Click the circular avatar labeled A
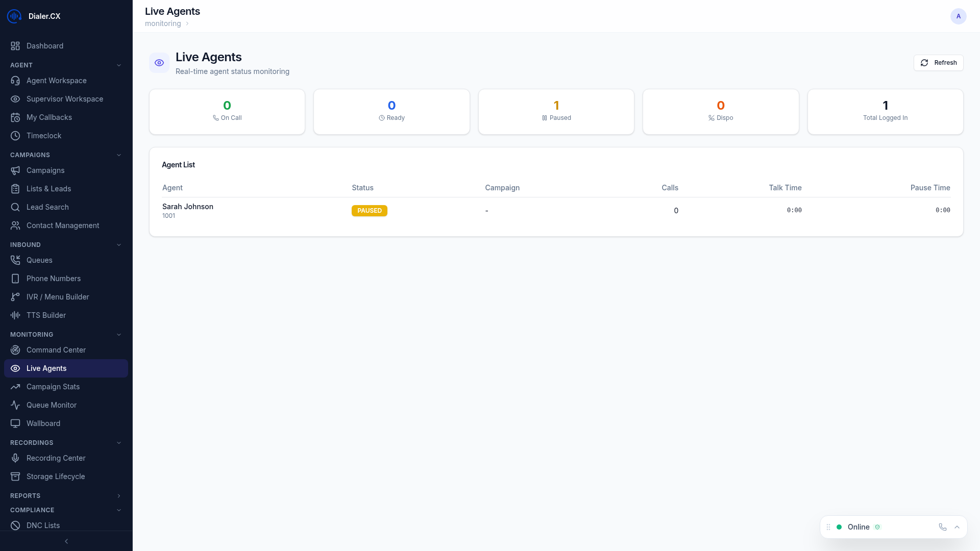 (x=959, y=16)
